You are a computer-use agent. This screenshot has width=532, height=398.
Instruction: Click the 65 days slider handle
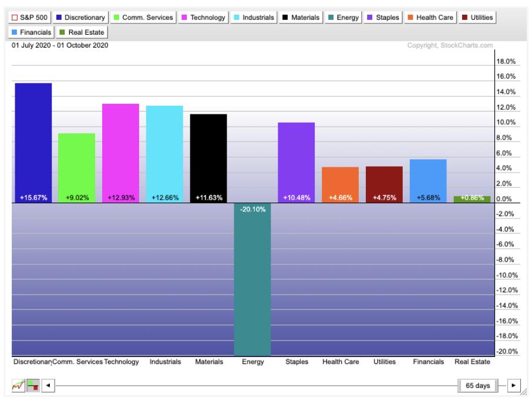point(478,385)
